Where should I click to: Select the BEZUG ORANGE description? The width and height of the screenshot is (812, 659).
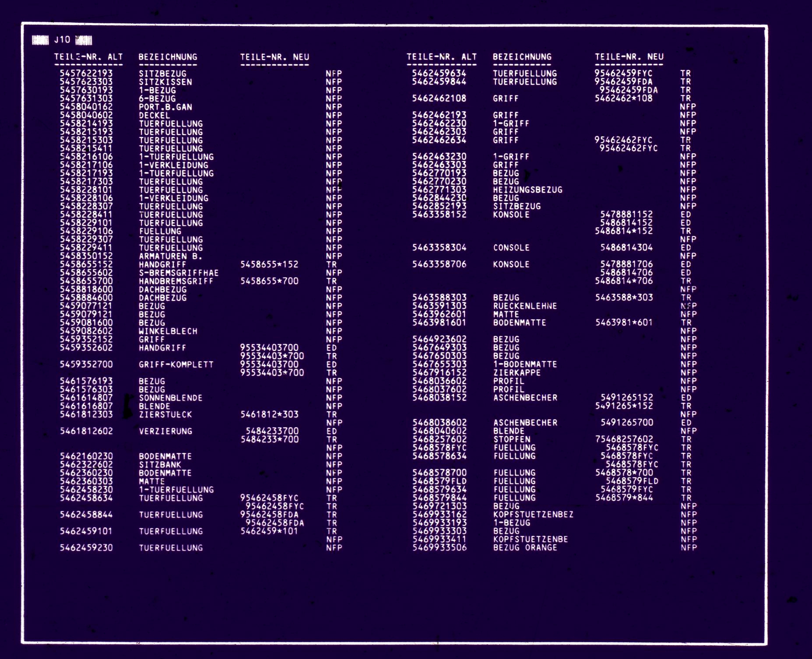click(525, 548)
